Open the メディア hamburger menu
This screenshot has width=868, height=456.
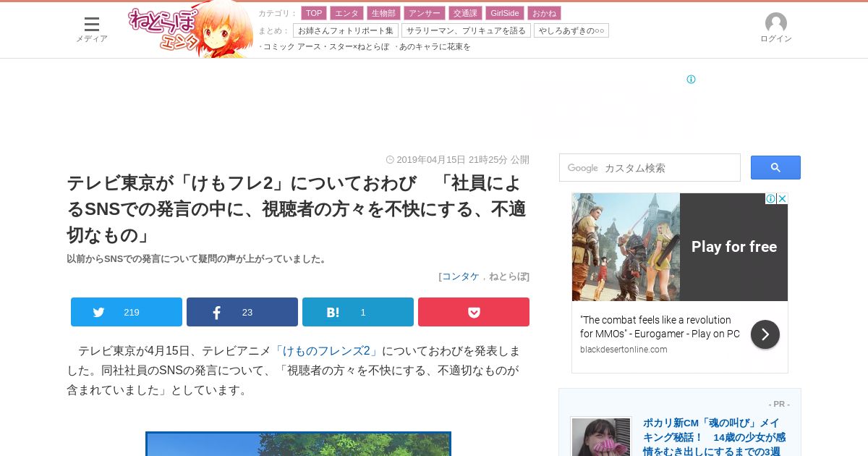click(92, 29)
